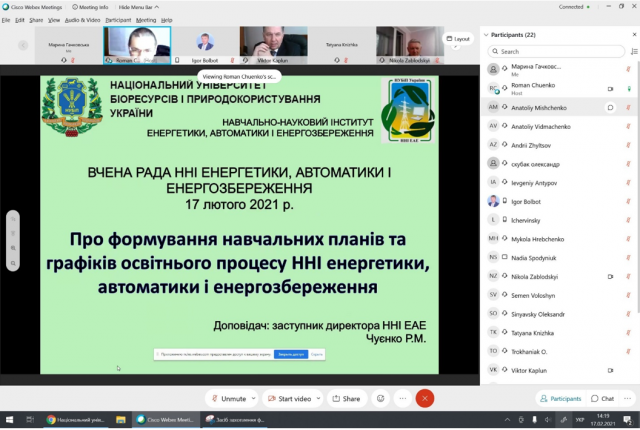The width and height of the screenshot is (640, 430).
Task: Collapse the menu bar with Hide Menu Bar
Action: click(139, 7)
